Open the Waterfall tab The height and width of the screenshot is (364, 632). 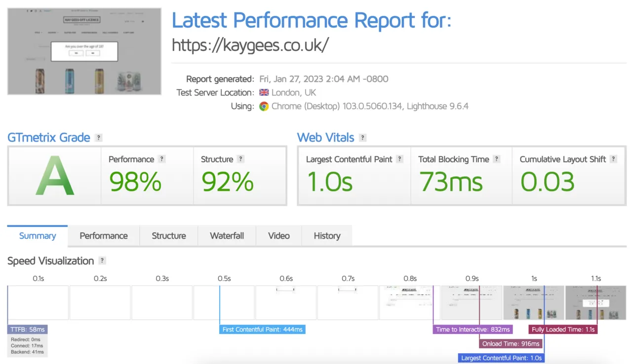point(227,236)
